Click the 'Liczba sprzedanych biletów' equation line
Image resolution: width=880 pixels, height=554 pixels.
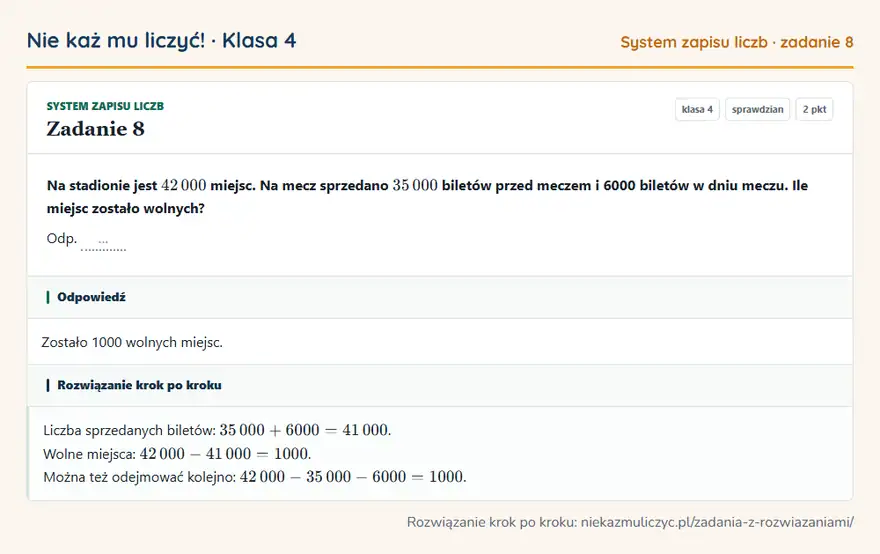[x=217, y=431]
